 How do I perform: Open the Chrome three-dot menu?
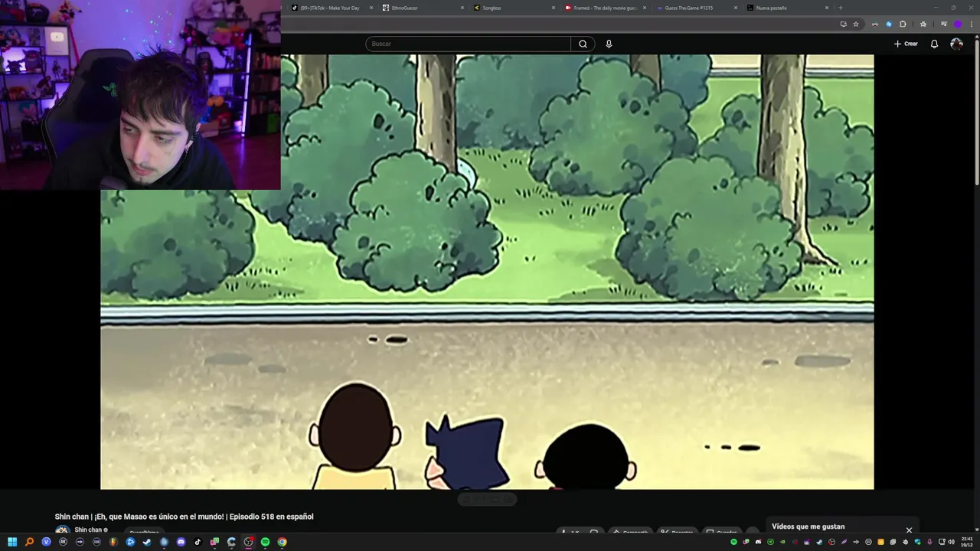972,24
